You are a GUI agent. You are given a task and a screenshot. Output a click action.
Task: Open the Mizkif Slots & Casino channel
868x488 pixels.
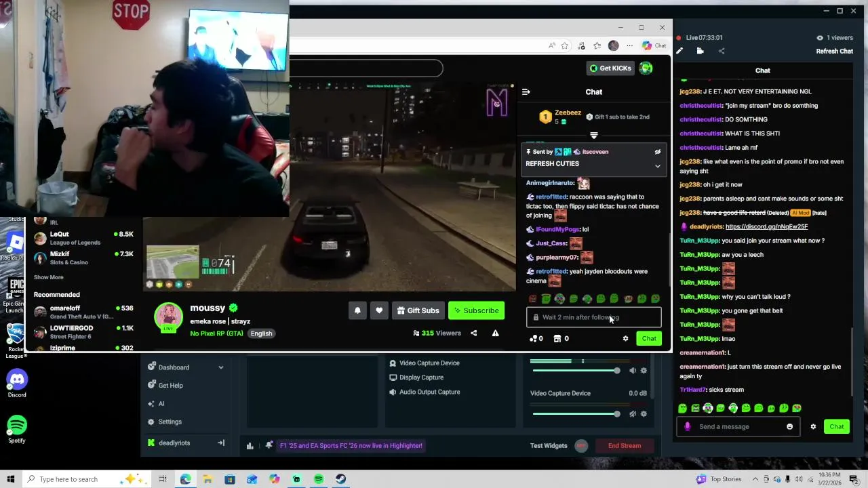(83, 258)
